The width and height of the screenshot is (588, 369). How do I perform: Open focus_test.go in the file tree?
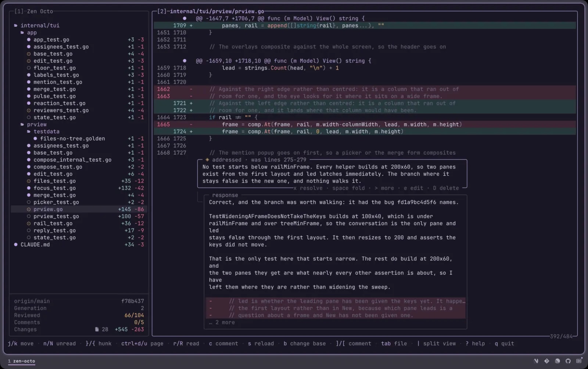tap(54, 188)
